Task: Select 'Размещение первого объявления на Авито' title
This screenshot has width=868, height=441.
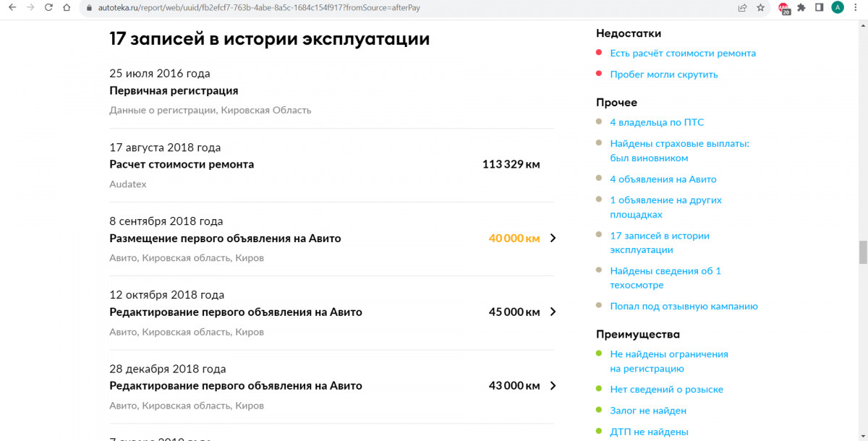Action: [225, 239]
